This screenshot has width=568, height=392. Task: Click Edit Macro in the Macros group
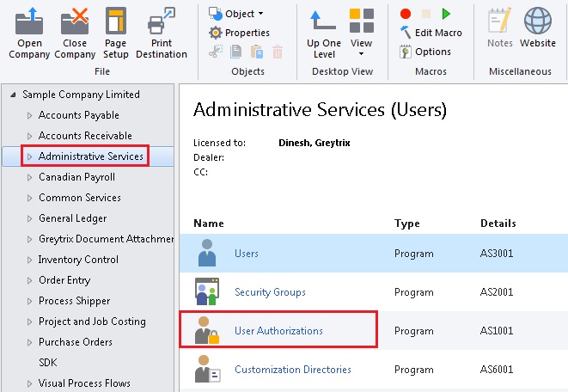431,33
